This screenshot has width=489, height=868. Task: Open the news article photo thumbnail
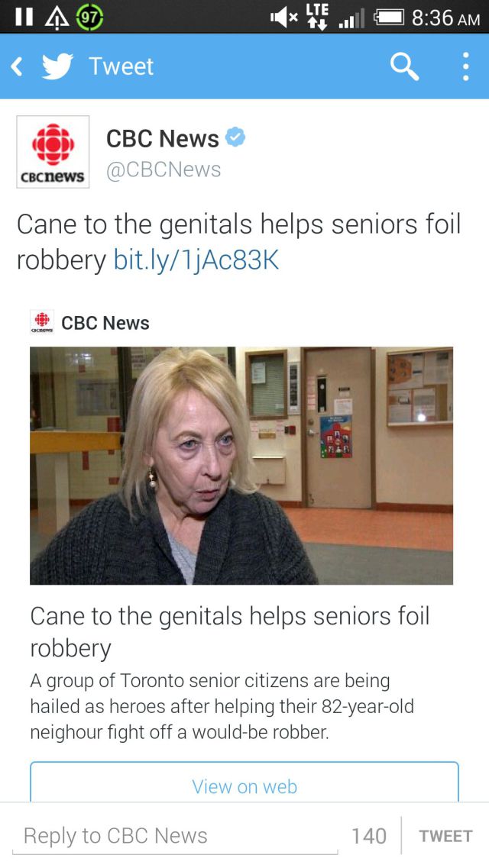point(241,466)
